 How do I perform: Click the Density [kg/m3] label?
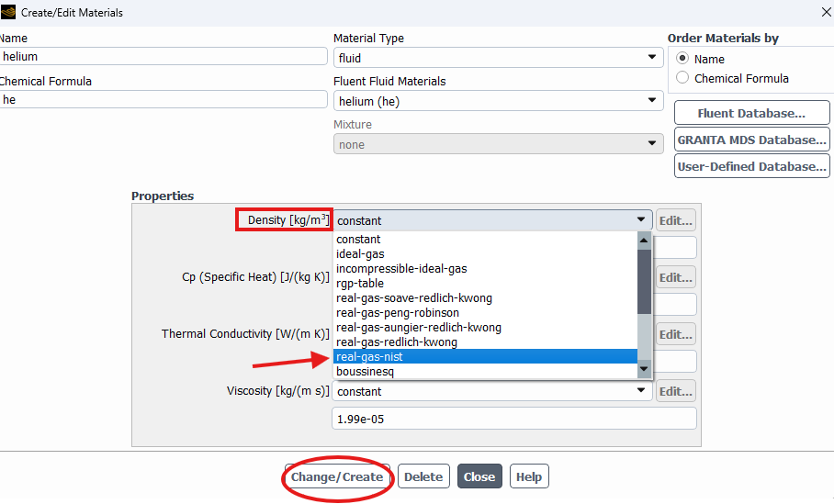pyautogui.click(x=288, y=219)
